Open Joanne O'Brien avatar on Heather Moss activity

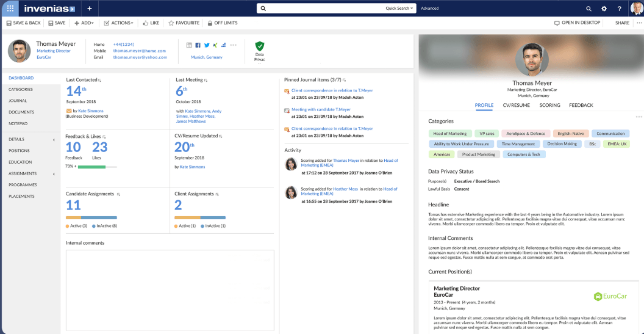pos(291,192)
